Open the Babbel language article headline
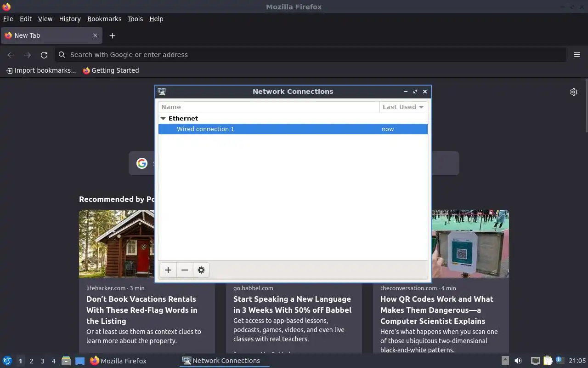588x368 pixels. [x=292, y=305]
